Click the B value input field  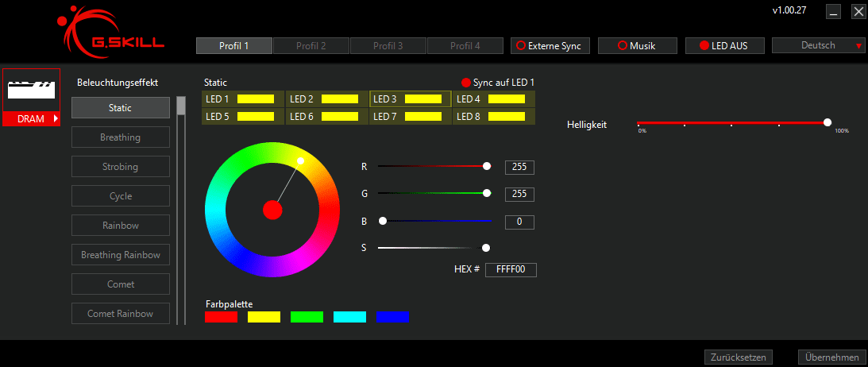click(x=519, y=222)
